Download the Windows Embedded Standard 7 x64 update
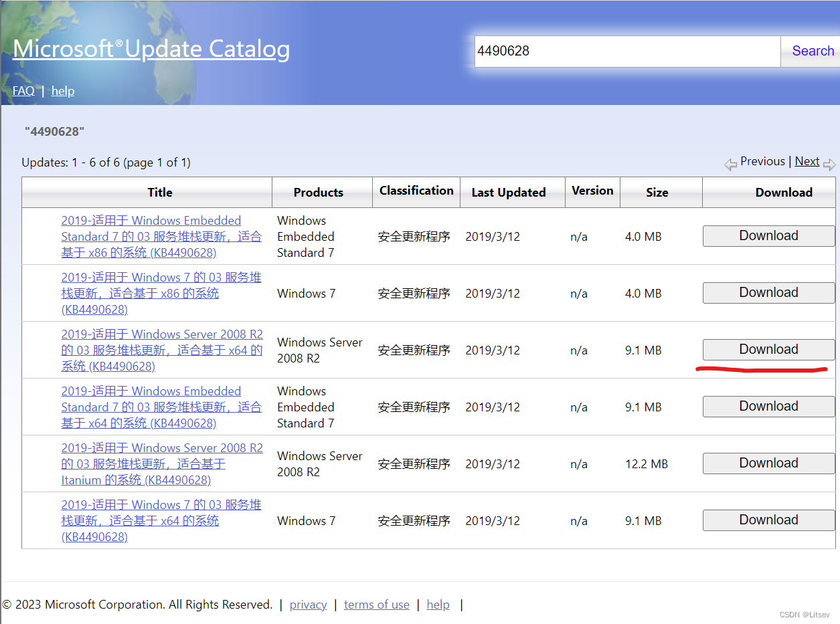The height and width of the screenshot is (624, 840). click(x=768, y=406)
